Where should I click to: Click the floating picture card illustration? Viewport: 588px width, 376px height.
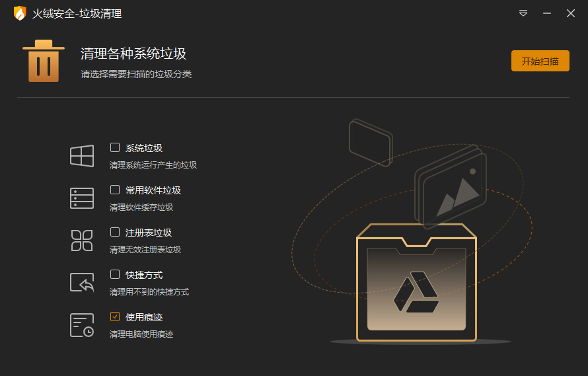click(450, 187)
